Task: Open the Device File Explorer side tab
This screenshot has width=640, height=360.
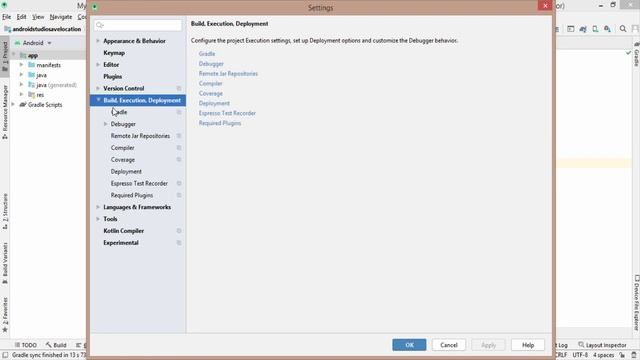Action: 636,302
